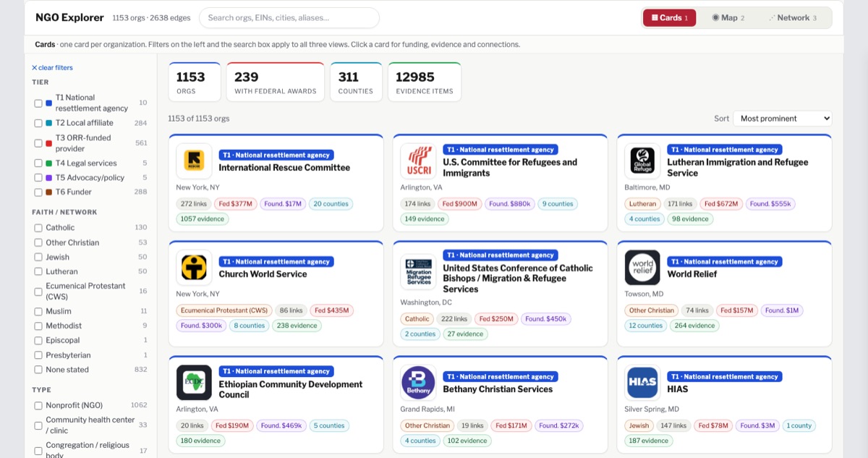Toggle the T1 National resettlement agency checkbox
The image size is (868, 458).
click(38, 103)
